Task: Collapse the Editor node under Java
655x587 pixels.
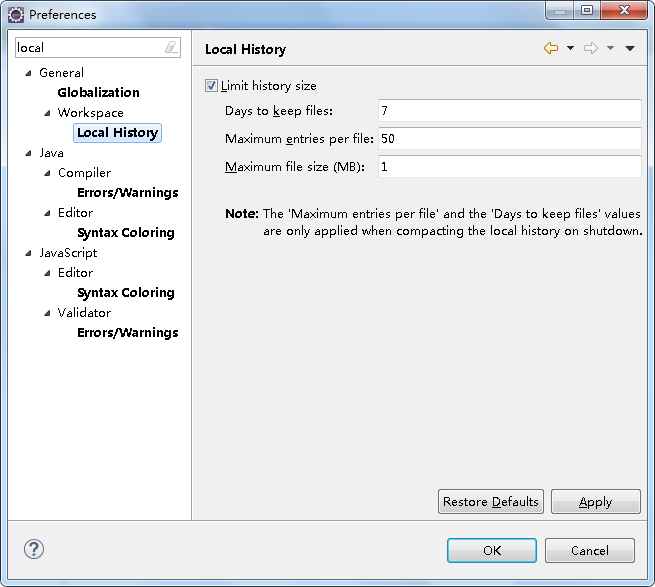Action: point(48,213)
